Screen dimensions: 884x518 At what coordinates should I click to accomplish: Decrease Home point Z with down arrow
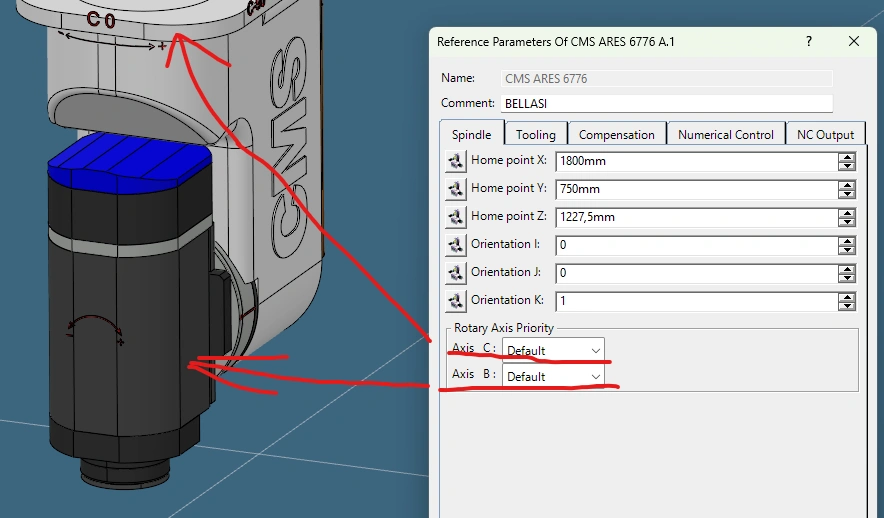tap(847, 222)
